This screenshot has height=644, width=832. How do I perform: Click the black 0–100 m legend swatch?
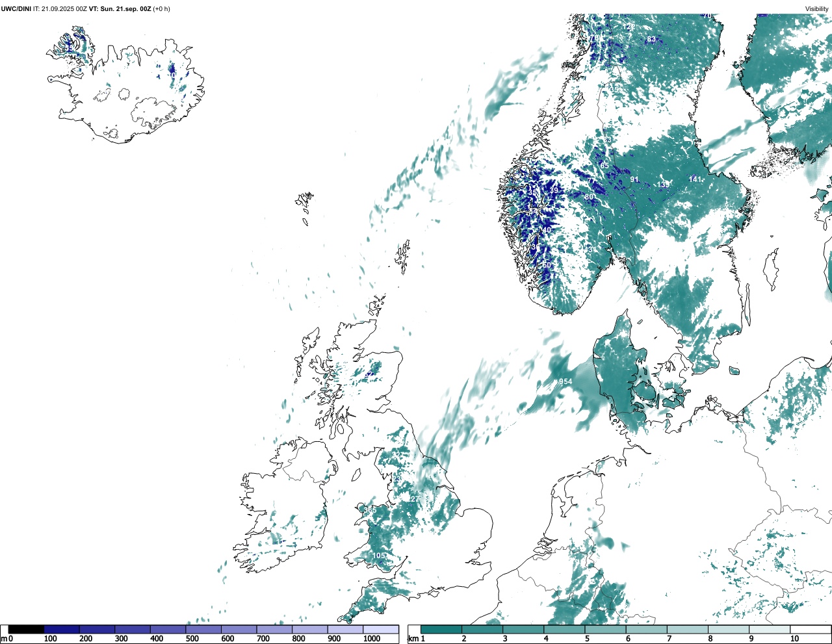(27, 629)
